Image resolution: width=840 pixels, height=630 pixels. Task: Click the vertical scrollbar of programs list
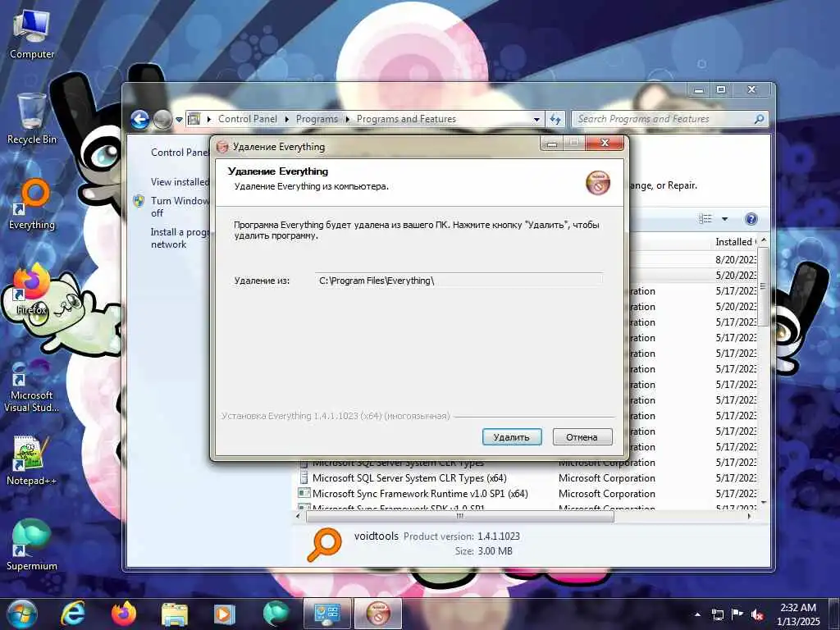pyautogui.click(x=764, y=286)
